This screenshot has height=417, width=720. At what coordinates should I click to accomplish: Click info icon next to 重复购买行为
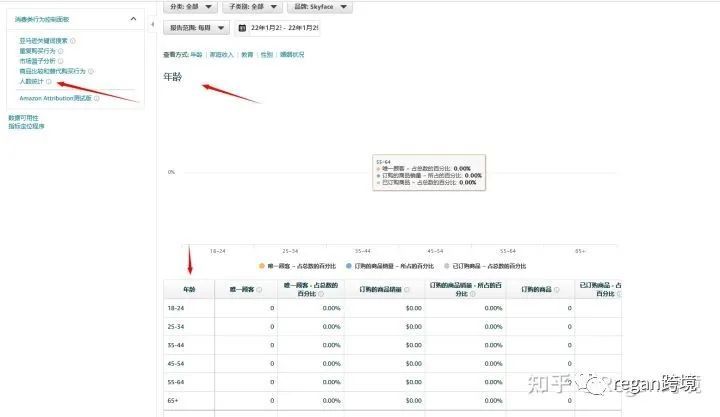coord(61,51)
